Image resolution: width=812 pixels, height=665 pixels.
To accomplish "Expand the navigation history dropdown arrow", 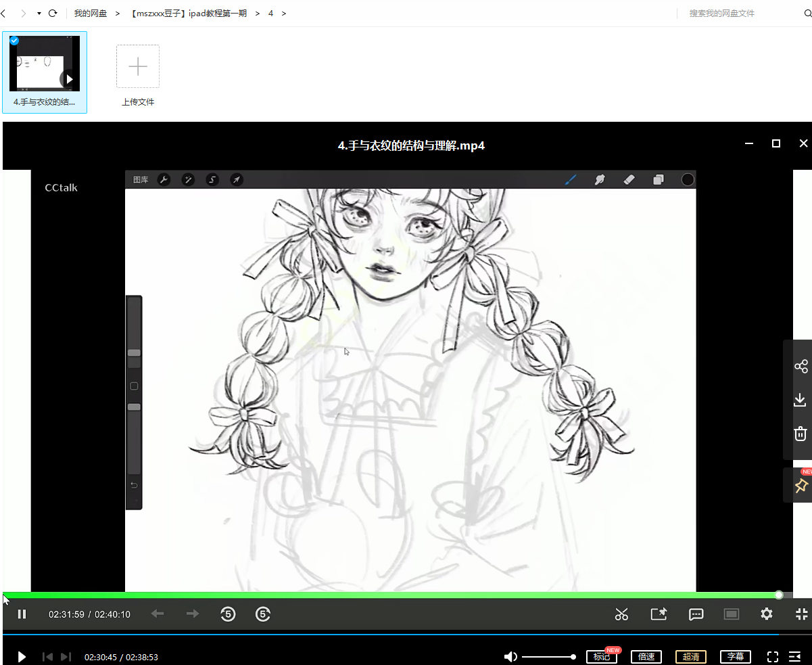I will point(39,14).
